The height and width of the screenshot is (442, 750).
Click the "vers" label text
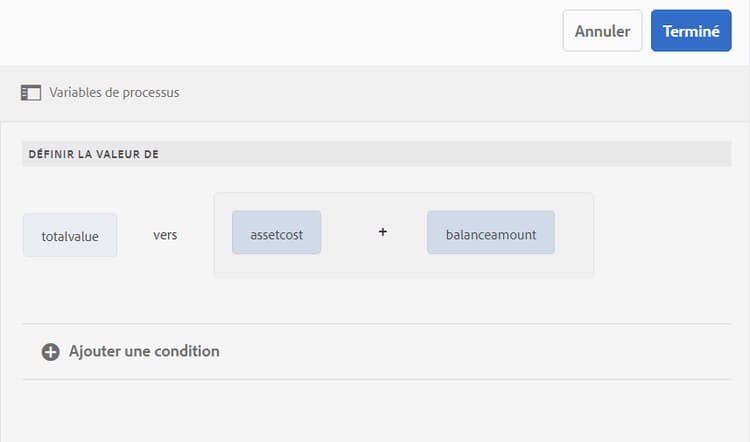[x=165, y=236]
